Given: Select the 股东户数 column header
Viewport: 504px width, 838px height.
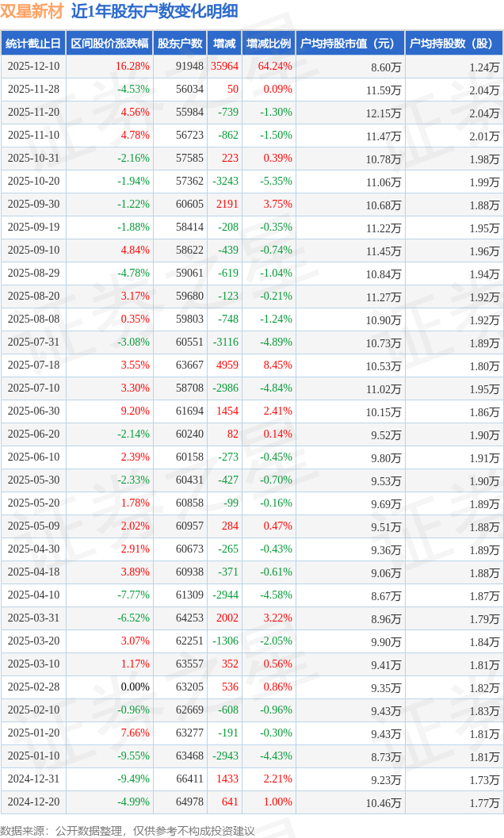Looking at the screenshot, I should (179, 44).
